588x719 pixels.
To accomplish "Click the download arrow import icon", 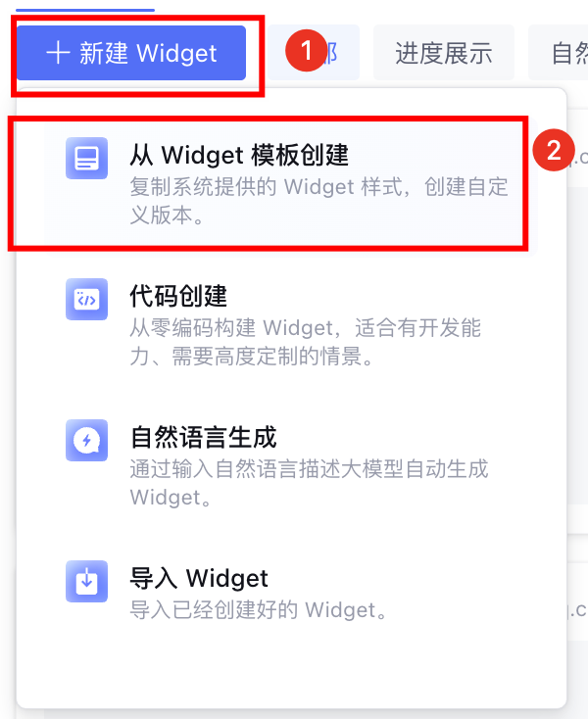I will click(x=86, y=581).
